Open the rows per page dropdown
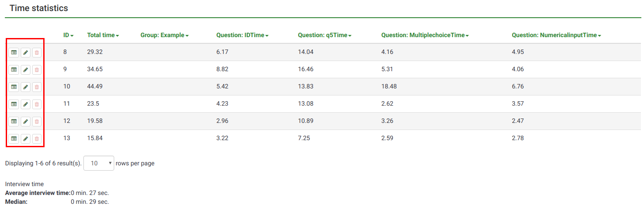The width and height of the screenshot is (644, 210). tap(99, 163)
